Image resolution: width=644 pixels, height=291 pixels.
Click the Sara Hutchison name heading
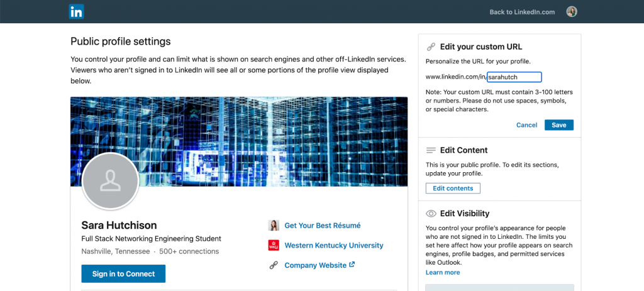coord(119,226)
